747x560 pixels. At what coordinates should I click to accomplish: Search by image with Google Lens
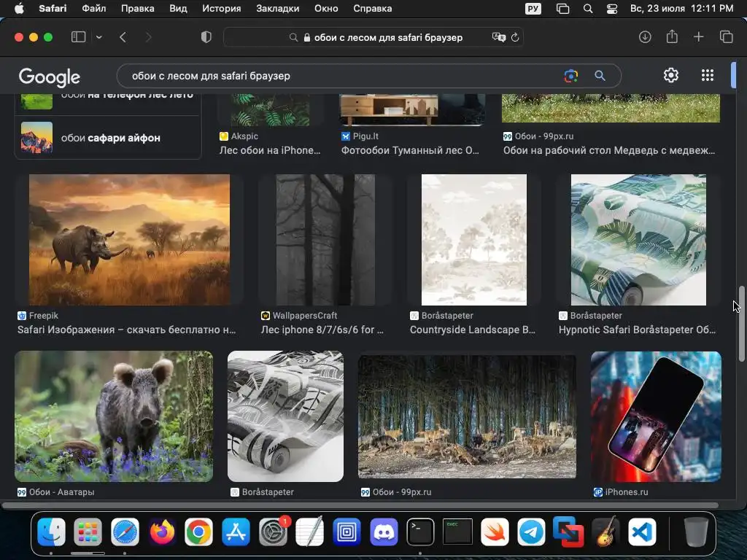(x=570, y=76)
